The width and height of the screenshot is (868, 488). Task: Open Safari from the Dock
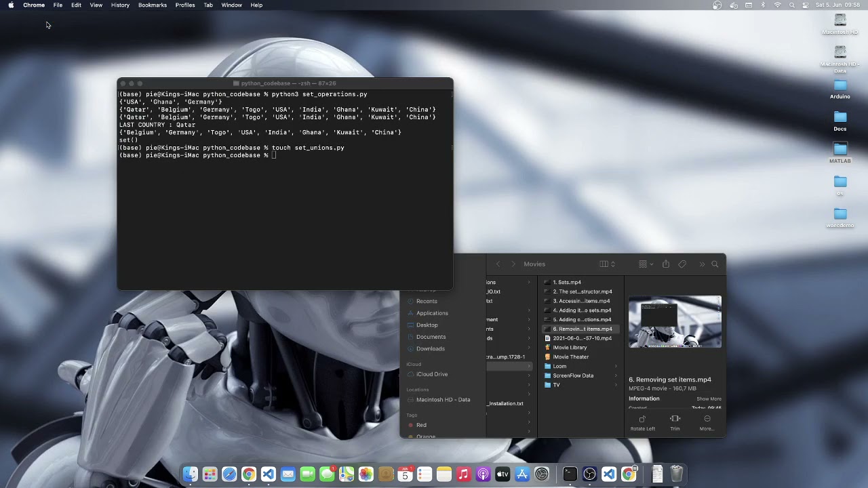click(x=229, y=474)
